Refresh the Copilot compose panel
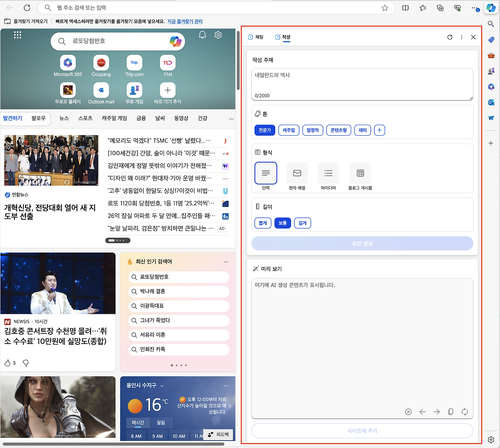 450,37
